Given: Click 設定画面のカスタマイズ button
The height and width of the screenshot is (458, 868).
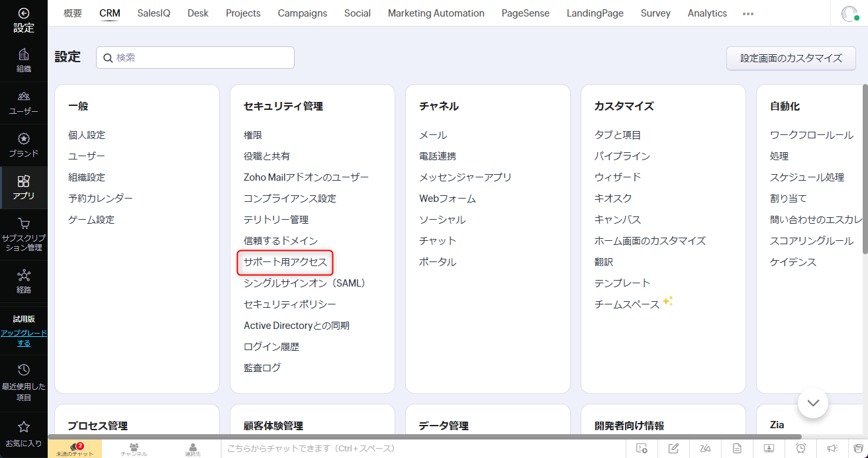Looking at the screenshot, I should (x=791, y=58).
